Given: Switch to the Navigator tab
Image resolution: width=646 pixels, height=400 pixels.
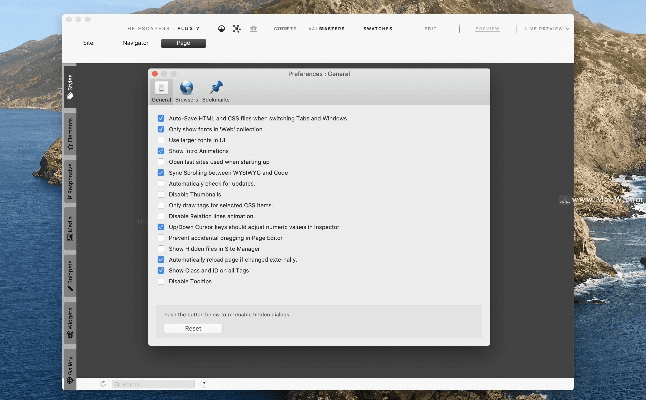Looking at the screenshot, I should (136, 44).
